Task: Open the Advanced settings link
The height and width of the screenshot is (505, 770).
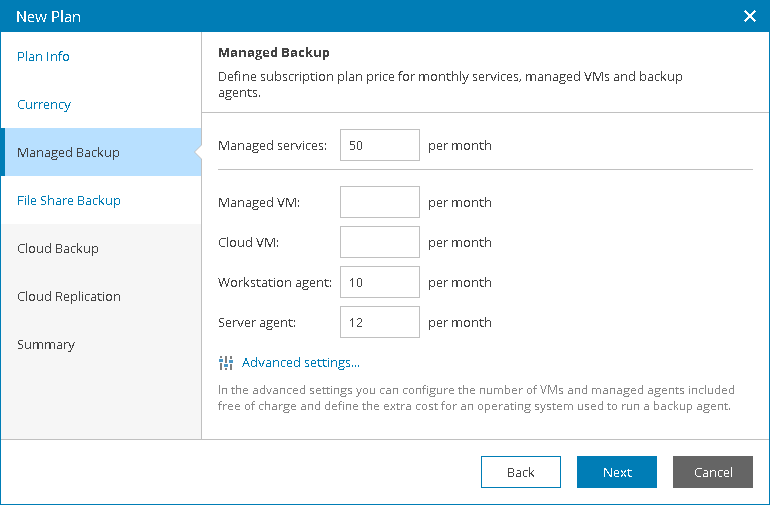Action: point(300,363)
